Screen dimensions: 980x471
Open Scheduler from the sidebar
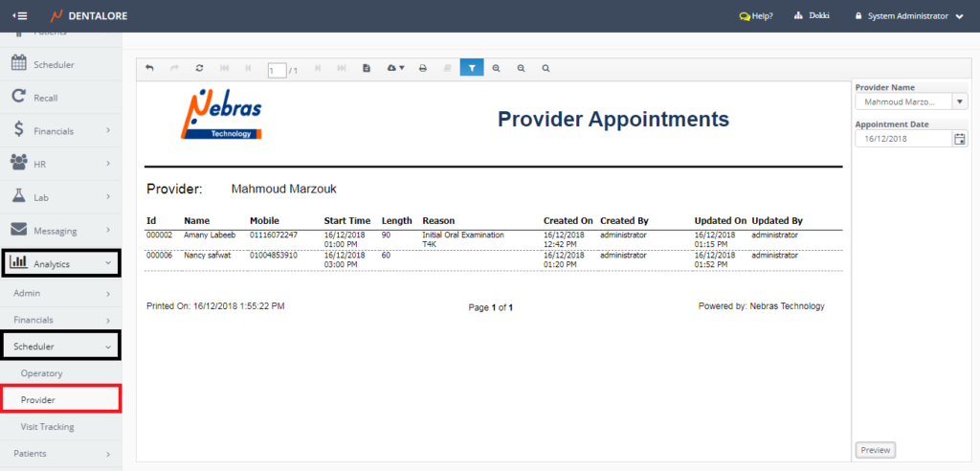tap(54, 64)
